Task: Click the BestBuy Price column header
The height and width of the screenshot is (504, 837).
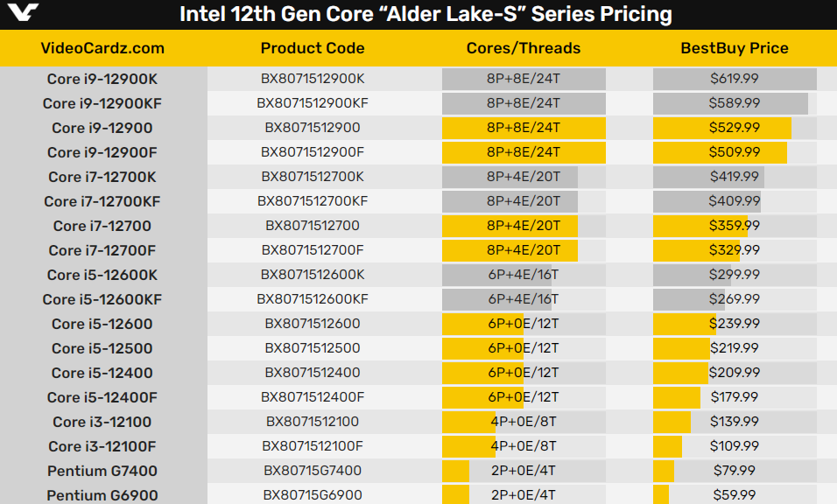Action: pos(735,48)
